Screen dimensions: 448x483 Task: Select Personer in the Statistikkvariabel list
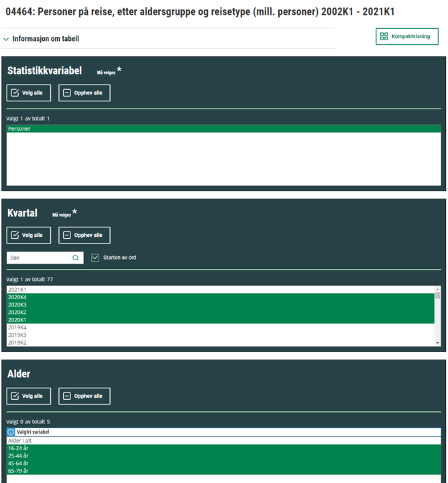[223, 129]
